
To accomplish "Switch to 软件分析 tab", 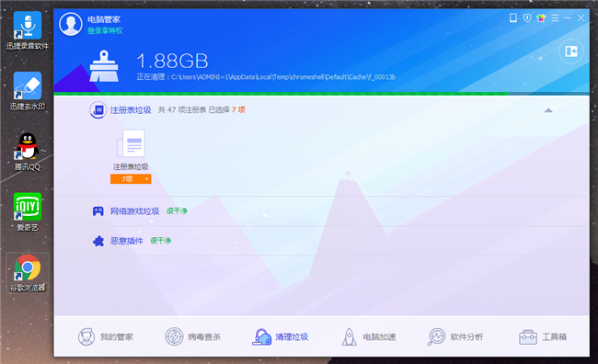I will (x=455, y=337).
